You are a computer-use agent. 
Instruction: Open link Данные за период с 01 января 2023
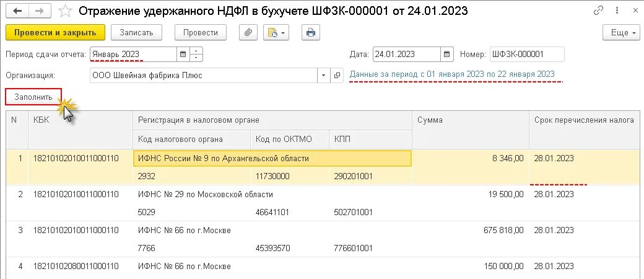pos(452,74)
